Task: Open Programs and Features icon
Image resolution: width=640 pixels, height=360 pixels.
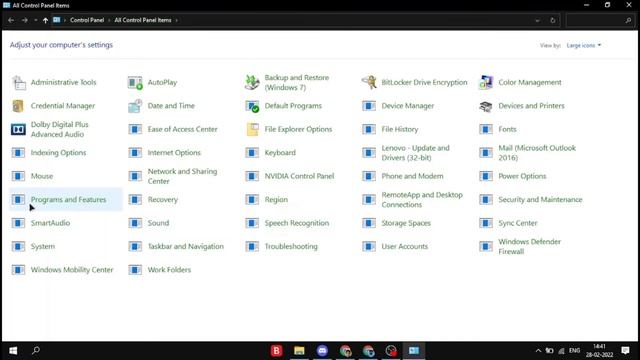Action: tap(18, 200)
